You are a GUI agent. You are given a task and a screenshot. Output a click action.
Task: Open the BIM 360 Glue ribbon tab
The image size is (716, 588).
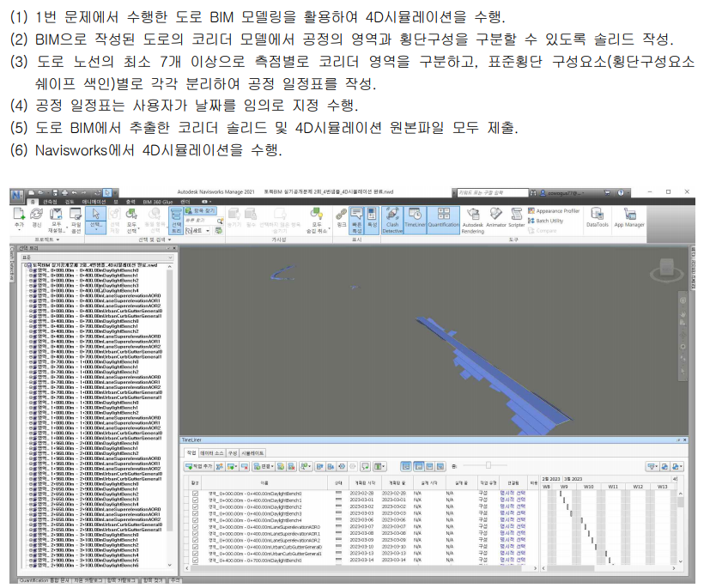tap(157, 202)
